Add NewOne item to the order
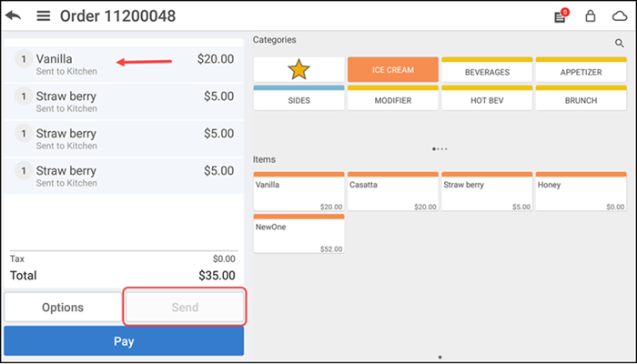 tap(299, 234)
